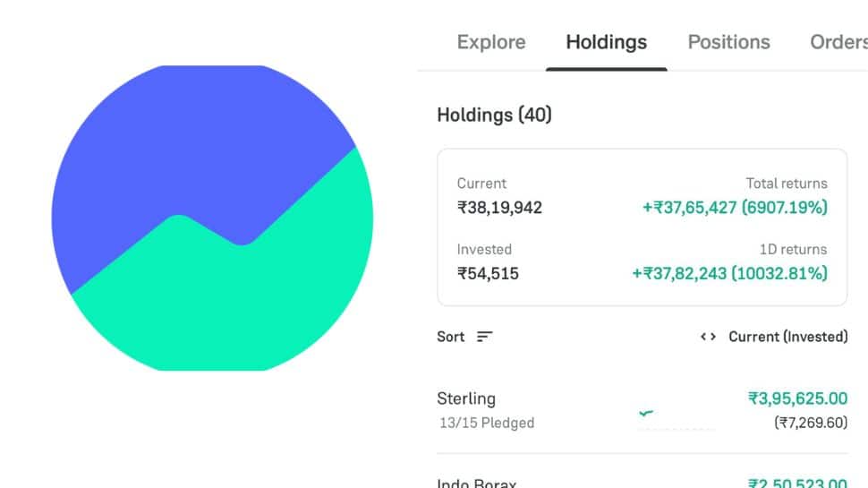Click the Total returns value

(x=735, y=208)
